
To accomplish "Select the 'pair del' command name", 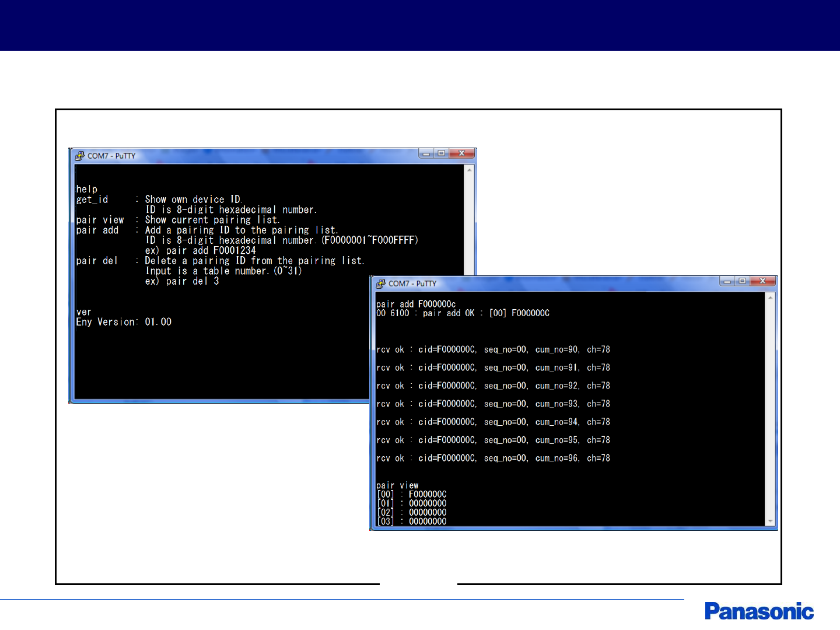I will coord(97,261).
